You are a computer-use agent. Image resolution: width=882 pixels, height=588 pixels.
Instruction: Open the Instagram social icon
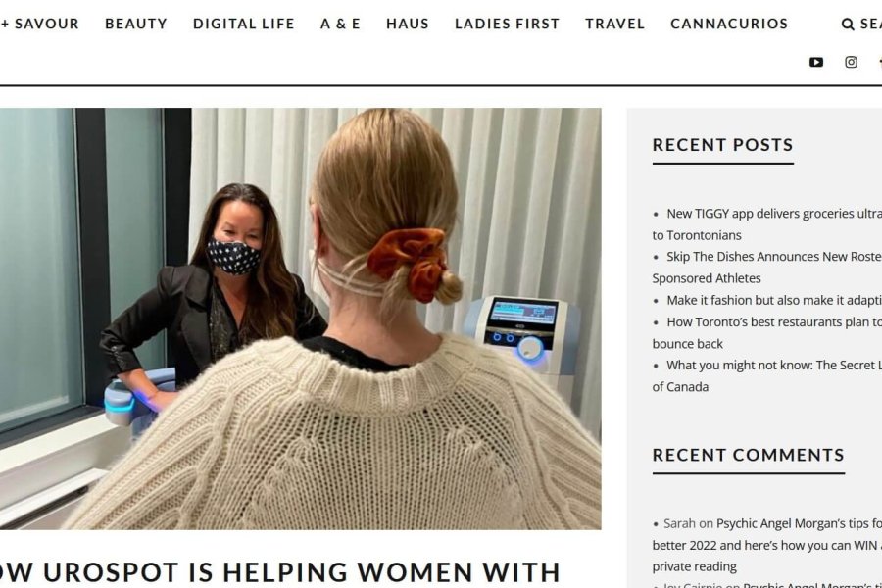(x=851, y=62)
